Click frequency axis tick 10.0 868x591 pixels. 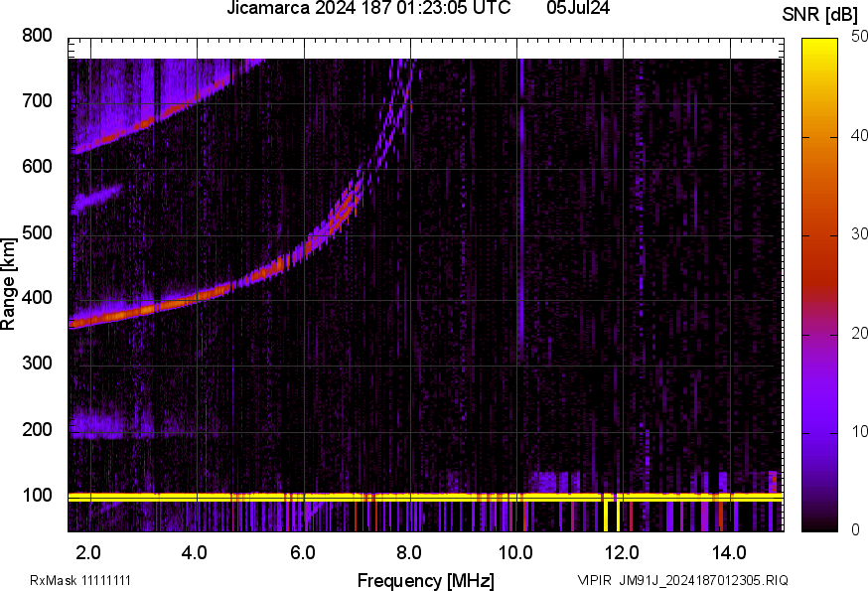515,552
